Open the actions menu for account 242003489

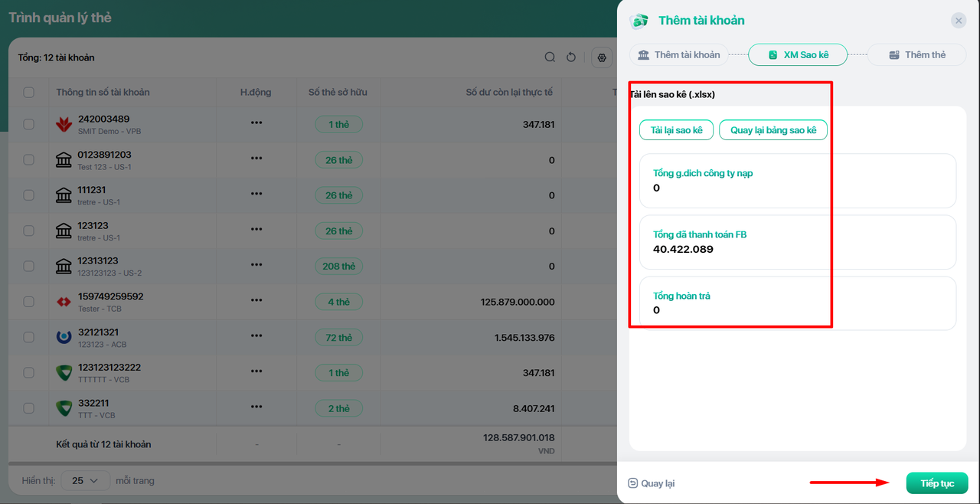(x=256, y=124)
